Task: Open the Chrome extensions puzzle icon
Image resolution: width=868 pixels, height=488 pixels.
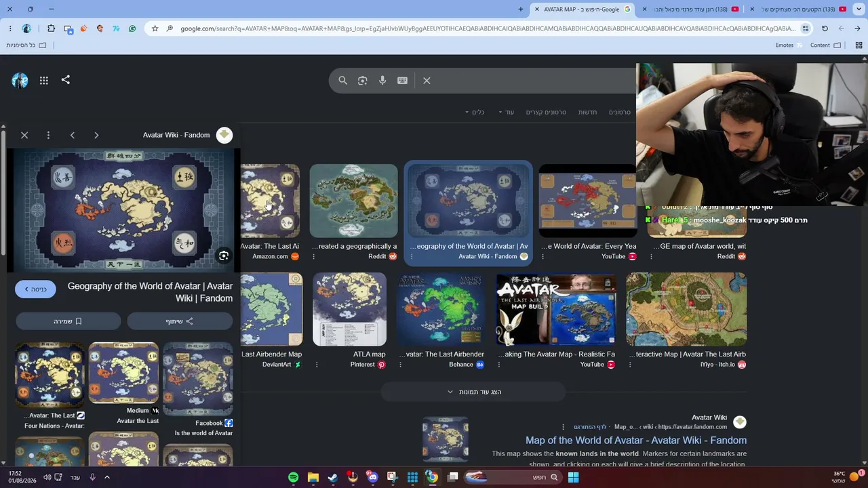Action: [52, 28]
